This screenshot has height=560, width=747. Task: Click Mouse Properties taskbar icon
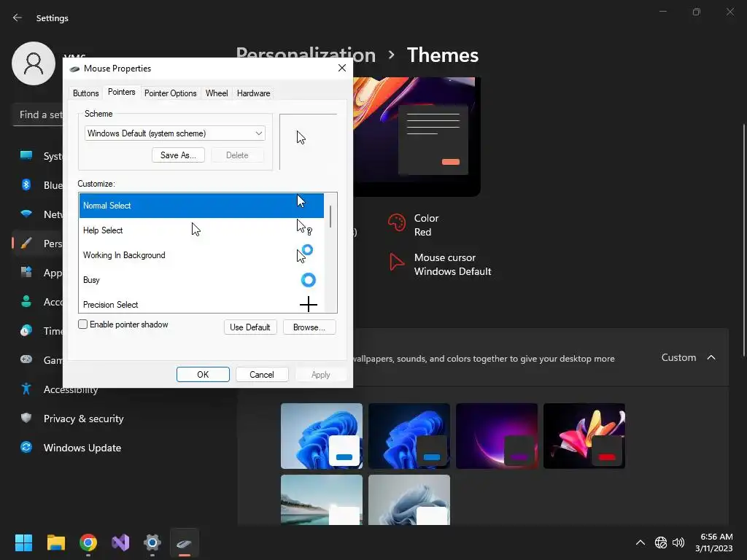tap(185, 542)
